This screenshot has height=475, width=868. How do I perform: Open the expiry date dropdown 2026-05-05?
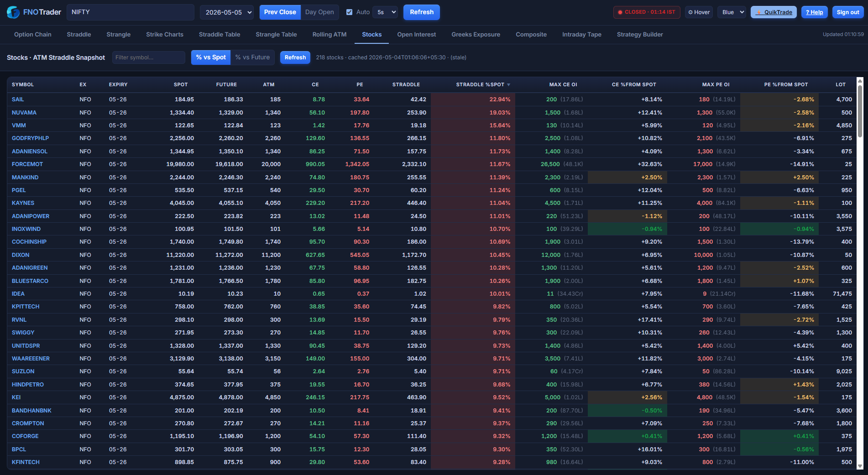pos(227,12)
